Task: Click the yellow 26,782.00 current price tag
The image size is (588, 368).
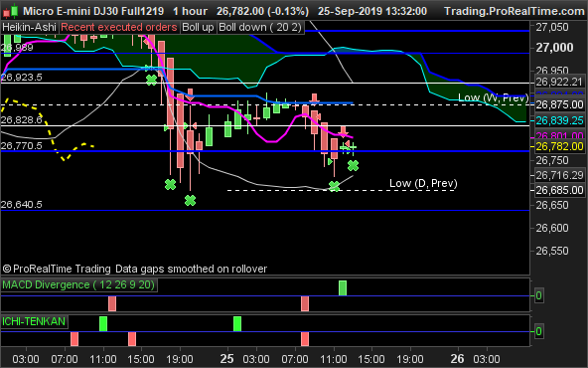Action: [x=559, y=146]
